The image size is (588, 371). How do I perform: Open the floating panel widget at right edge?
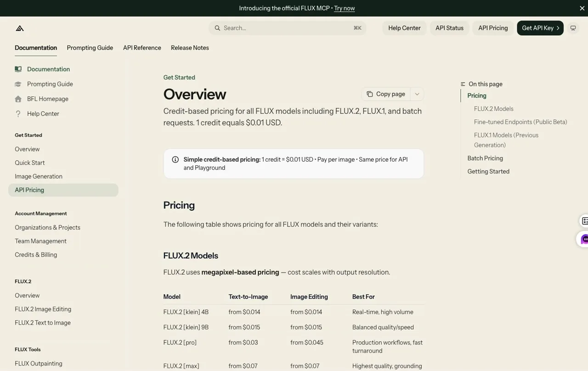584,221
